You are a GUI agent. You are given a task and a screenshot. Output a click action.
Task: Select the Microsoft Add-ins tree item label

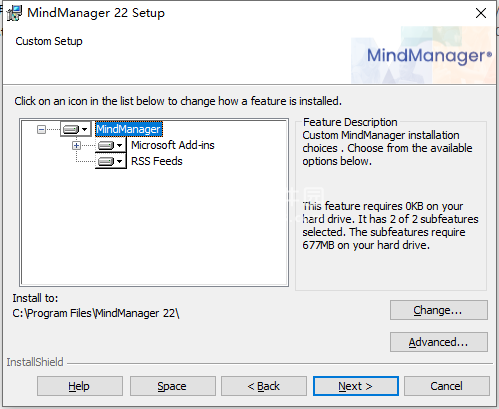pos(173,145)
